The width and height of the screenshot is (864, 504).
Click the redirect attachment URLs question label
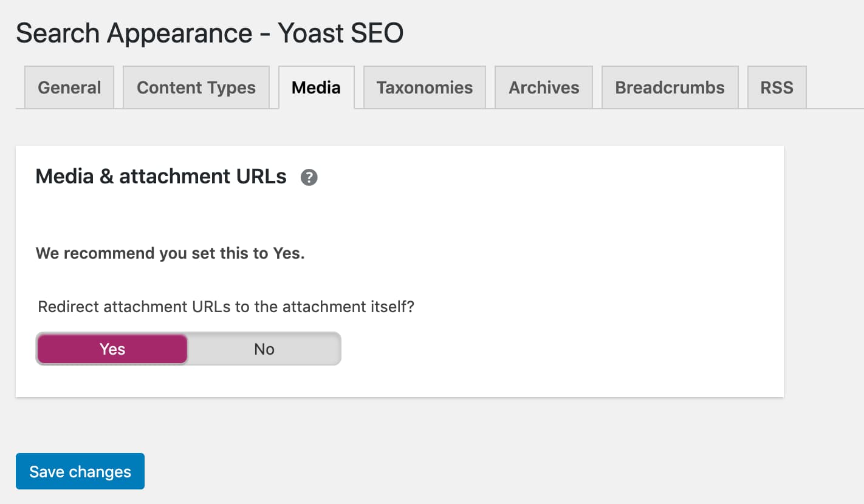(x=226, y=307)
